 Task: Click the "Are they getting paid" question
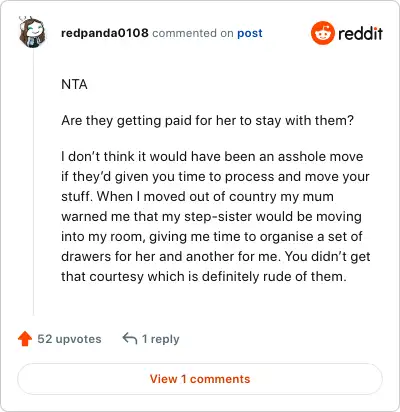tap(207, 121)
